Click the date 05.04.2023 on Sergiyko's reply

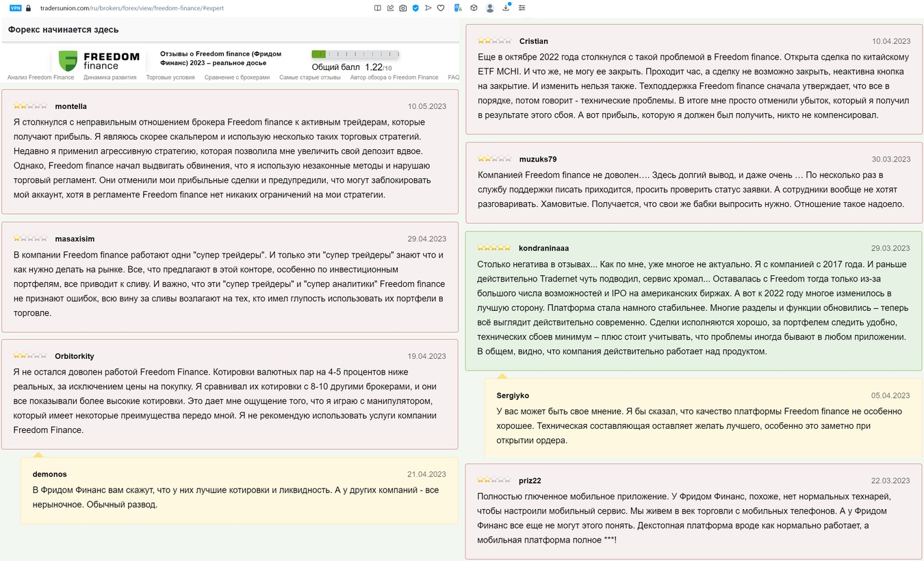tap(890, 395)
